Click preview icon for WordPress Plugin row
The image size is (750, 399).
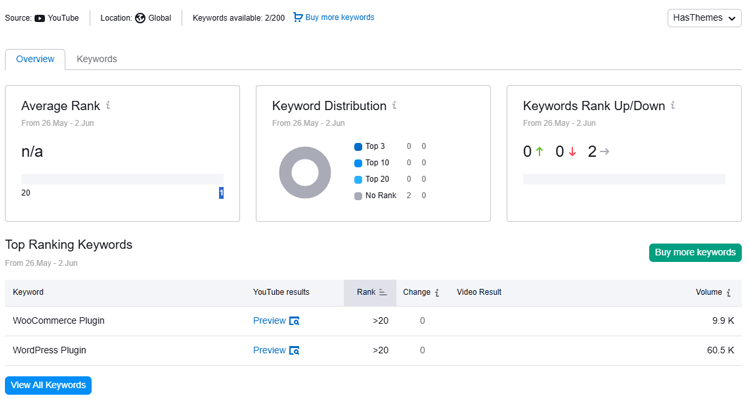(294, 351)
